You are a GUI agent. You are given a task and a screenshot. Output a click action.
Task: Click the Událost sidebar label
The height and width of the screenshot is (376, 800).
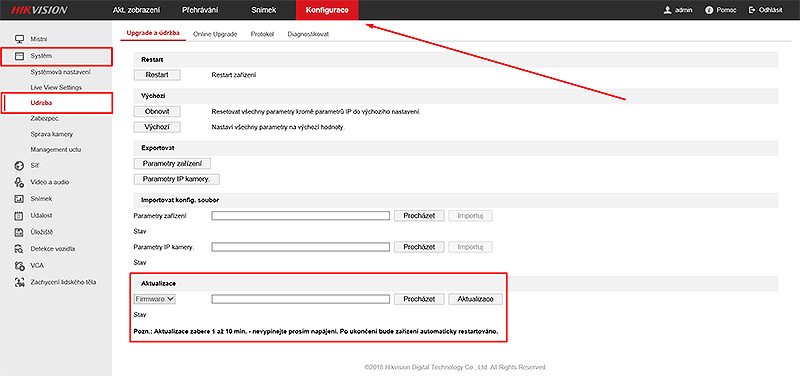tap(41, 215)
